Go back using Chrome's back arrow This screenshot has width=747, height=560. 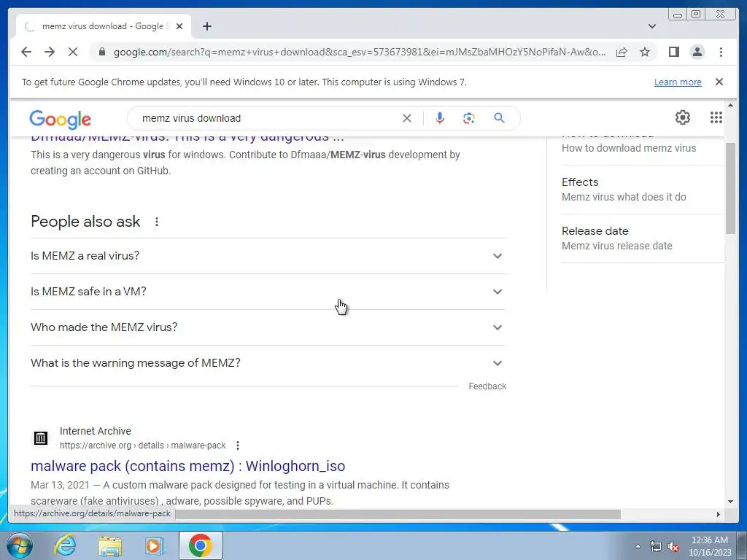coord(26,52)
